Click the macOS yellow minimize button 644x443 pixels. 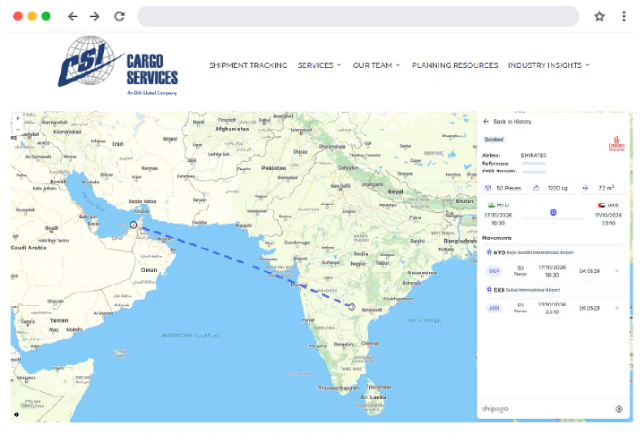[x=32, y=16]
